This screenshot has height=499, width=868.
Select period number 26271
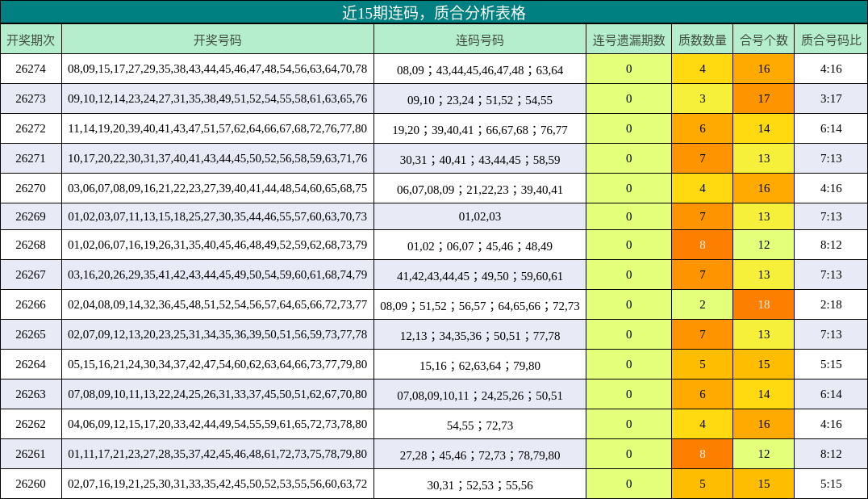pyautogui.click(x=31, y=158)
